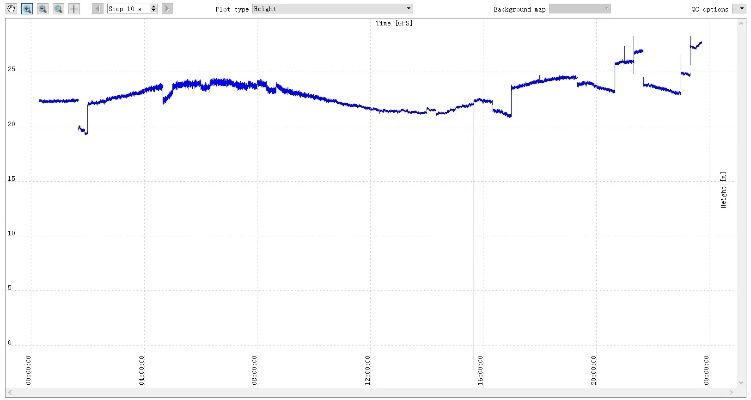
Task: Click the zoom out magnifier icon
Action: tap(42, 8)
